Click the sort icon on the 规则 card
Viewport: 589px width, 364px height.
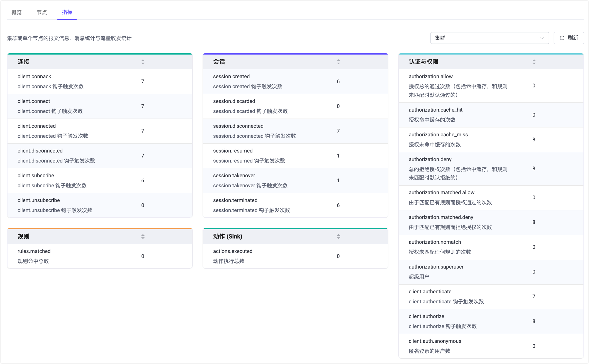tap(143, 236)
